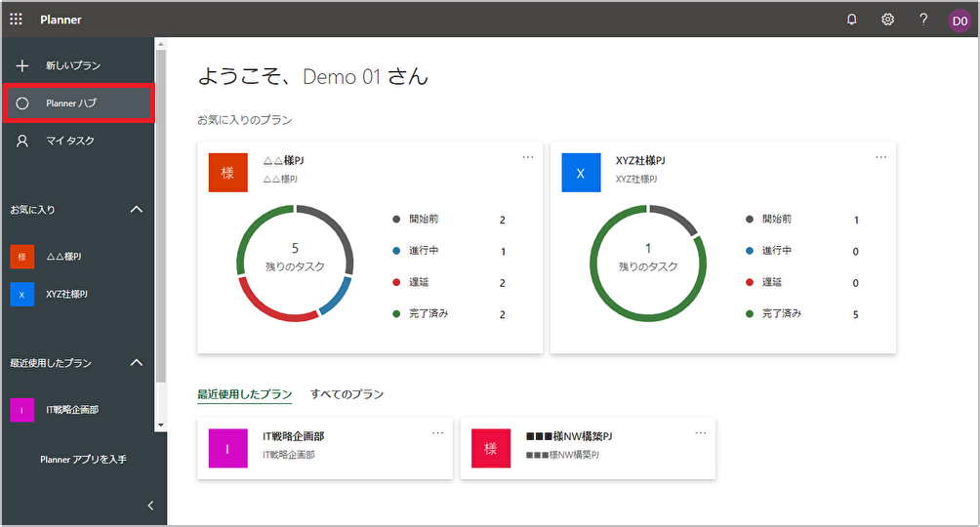Image resolution: width=980 pixels, height=527 pixels.
Task: Open more options on XYZ社様PJ card
Action: (x=881, y=157)
